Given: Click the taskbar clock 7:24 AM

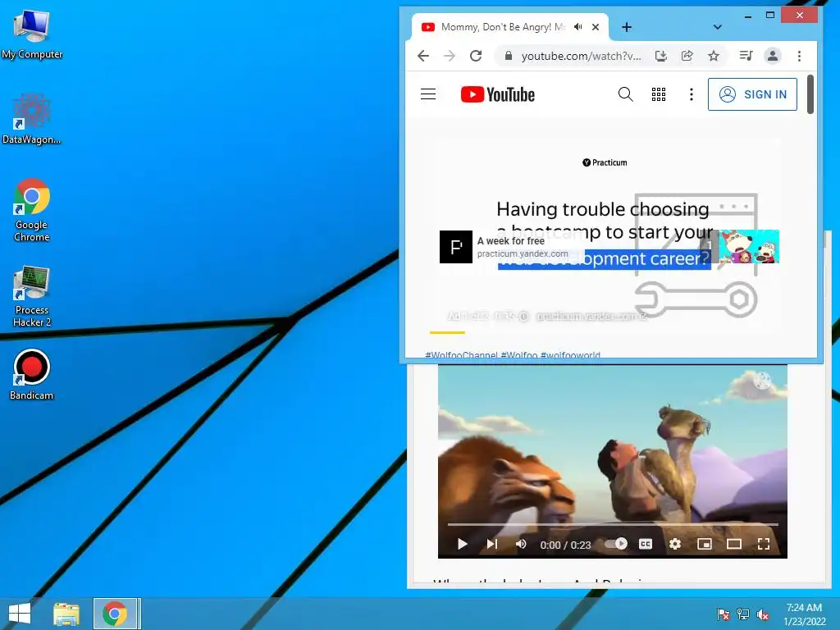Looking at the screenshot, I should 804,608.
